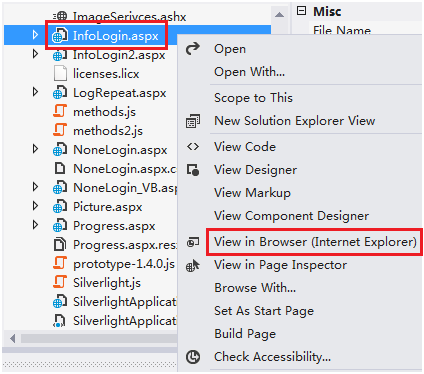This screenshot has width=424, height=374.
Task: Click the vertical scrollbar up arrow
Action: [x=279, y=15]
